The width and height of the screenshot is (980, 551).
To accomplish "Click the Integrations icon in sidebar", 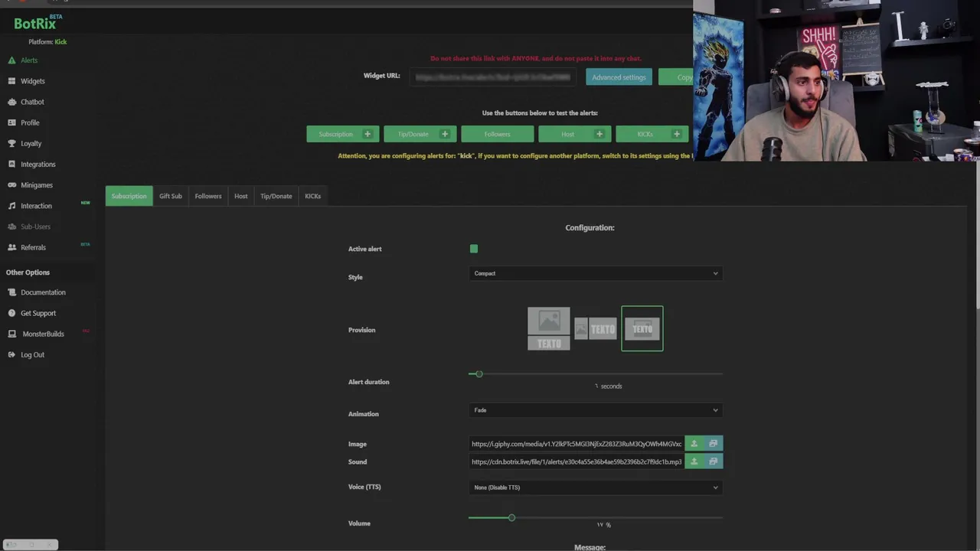I will pyautogui.click(x=11, y=164).
